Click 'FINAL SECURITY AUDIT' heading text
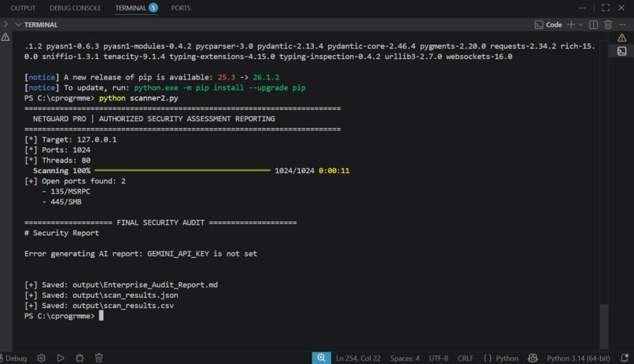Image resolution: width=634 pixels, height=364 pixels. [160, 222]
